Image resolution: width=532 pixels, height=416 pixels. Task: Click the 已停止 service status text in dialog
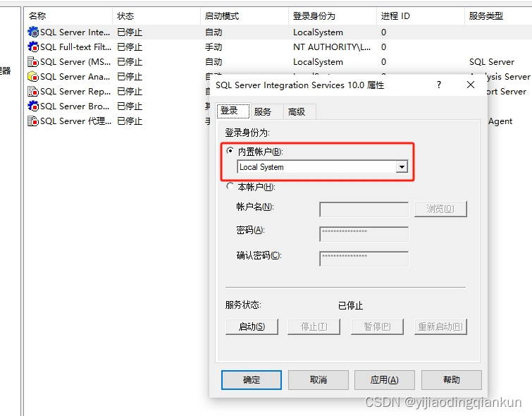(x=350, y=305)
